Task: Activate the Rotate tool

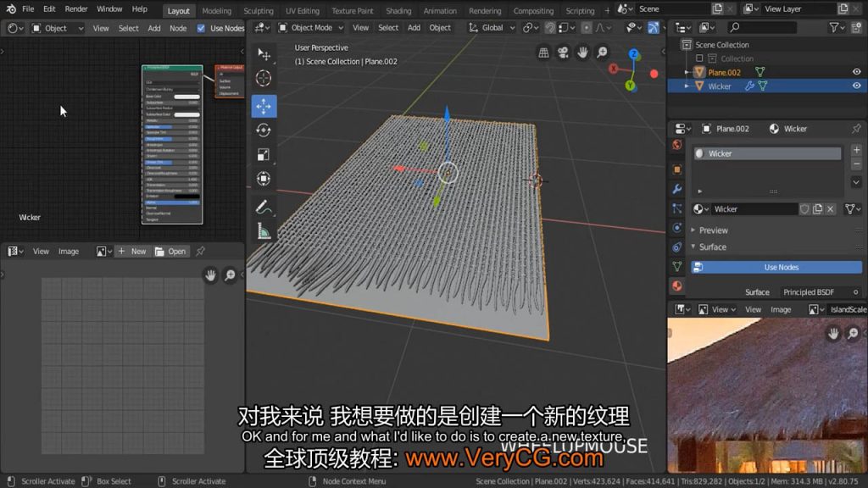Action: point(264,130)
